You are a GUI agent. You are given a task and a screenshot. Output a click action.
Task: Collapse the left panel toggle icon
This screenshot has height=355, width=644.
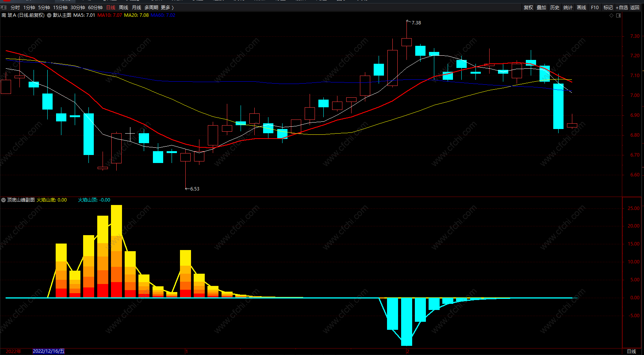[3, 7]
